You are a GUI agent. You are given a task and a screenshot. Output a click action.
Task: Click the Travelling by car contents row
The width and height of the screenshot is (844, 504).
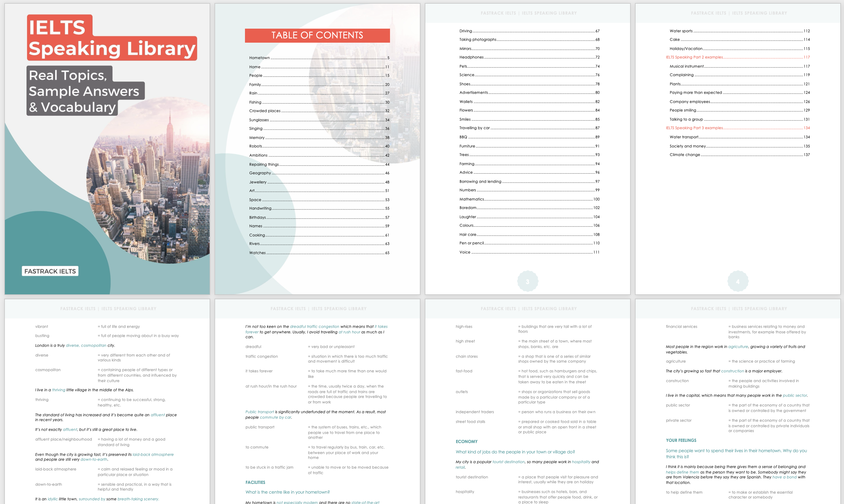(529, 128)
